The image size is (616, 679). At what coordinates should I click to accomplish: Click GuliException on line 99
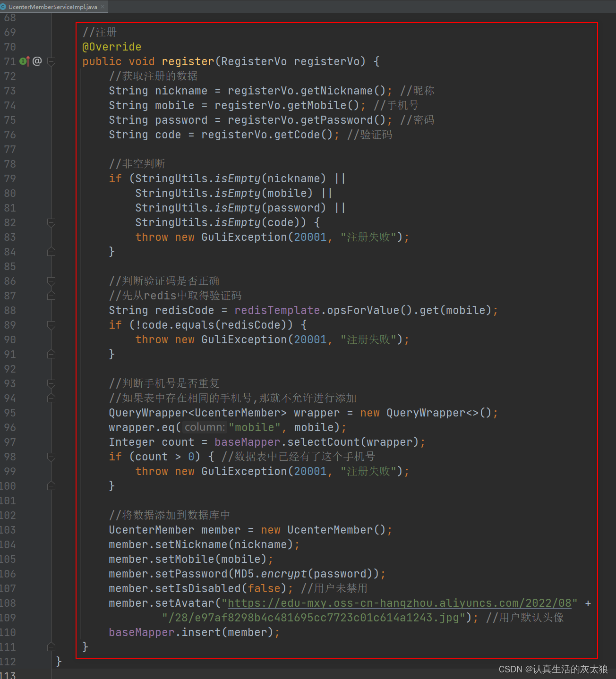click(244, 471)
